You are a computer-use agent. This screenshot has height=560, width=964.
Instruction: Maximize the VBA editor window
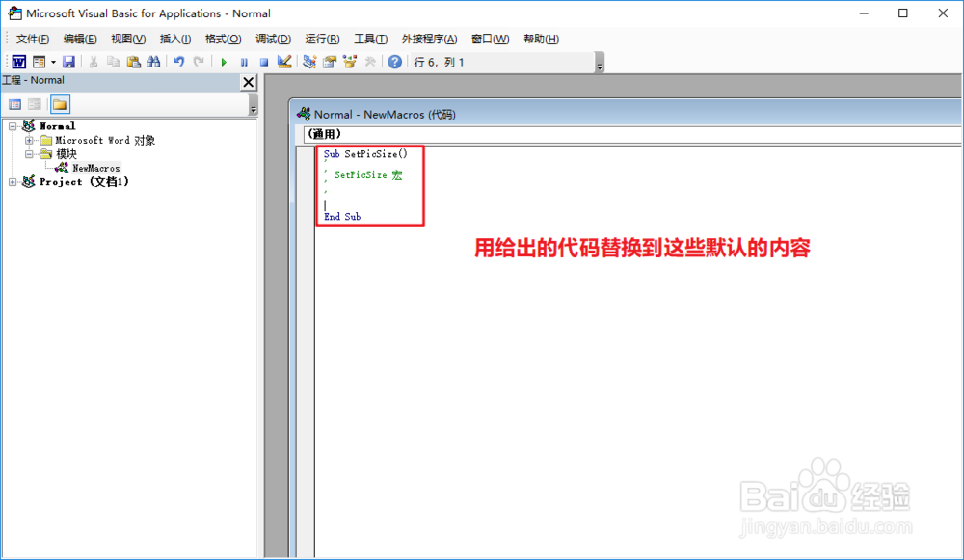tap(902, 13)
